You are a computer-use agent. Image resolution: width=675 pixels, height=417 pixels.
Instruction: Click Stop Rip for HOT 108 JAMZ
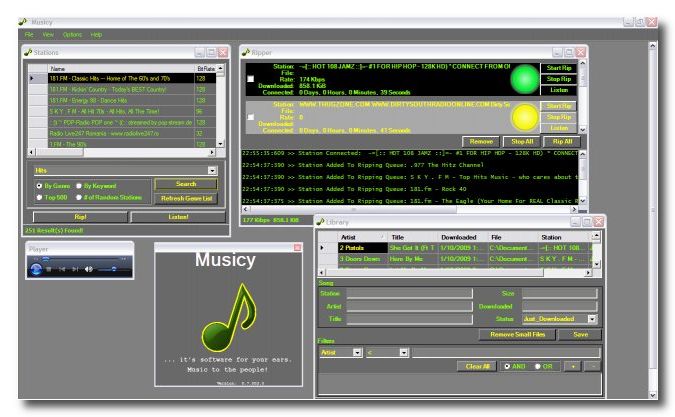[x=559, y=79]
